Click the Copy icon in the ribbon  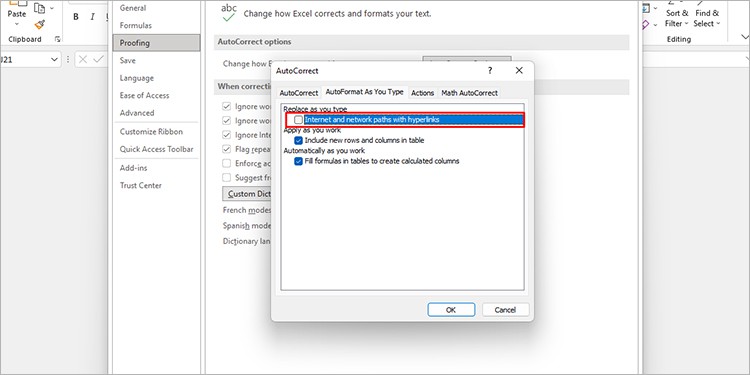(x=39, y=7)
